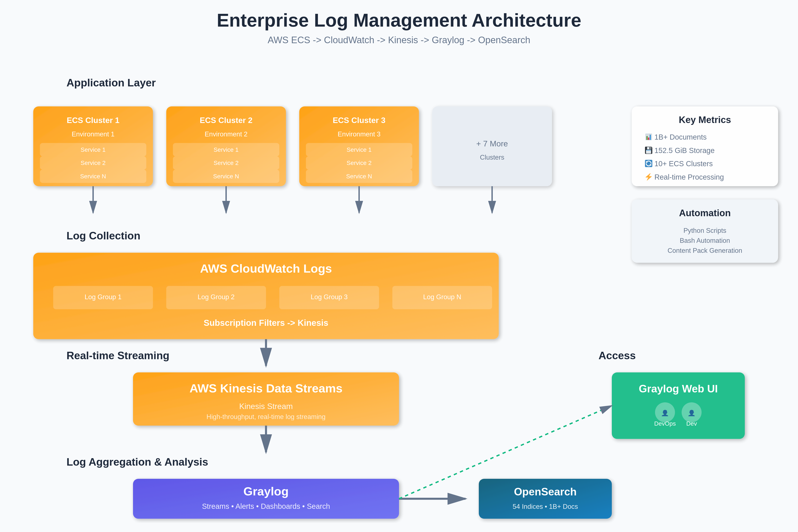Expand Log Group N in CloudWatch Logs
Viewport: 798px width, 532px height.
point(442,297)
